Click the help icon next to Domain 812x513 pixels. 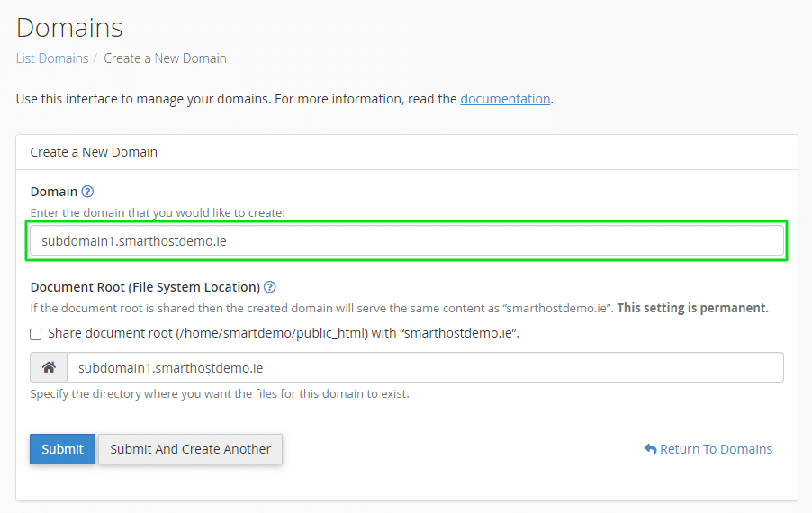pyautogui.click(x=87, y=192)
